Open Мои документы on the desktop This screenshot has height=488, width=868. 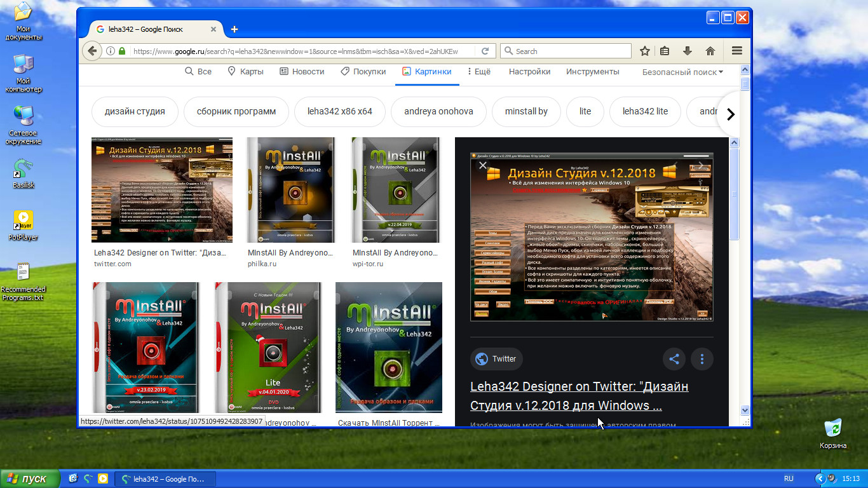pos(24,21)
